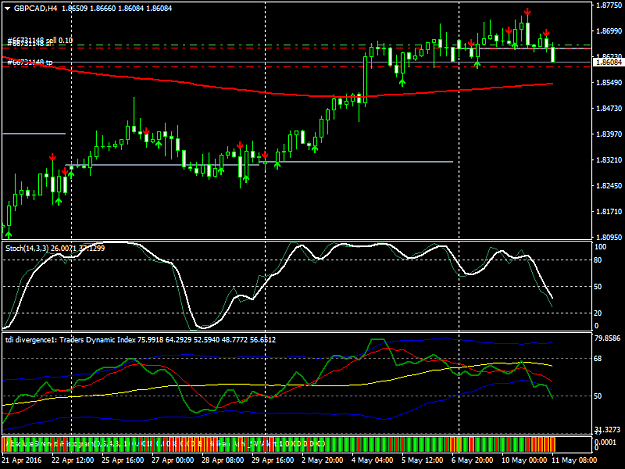Image resolution: width=625 pixels, height=469 pixels.
Task: Click the '28 Apr 08:00' time label
Action: [222, 460]
